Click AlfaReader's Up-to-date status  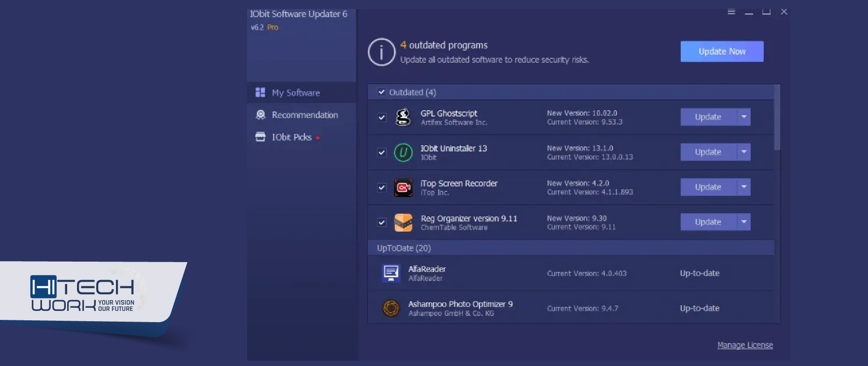700,273
